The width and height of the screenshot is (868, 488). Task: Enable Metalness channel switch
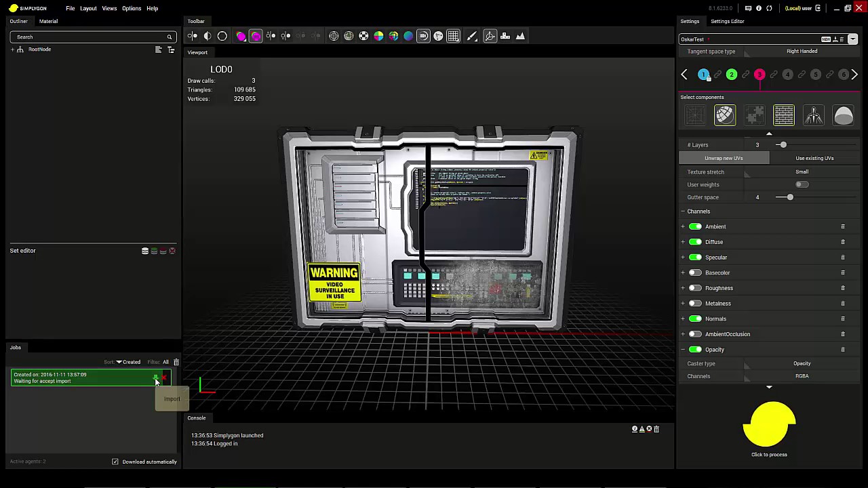click(695, 304)
